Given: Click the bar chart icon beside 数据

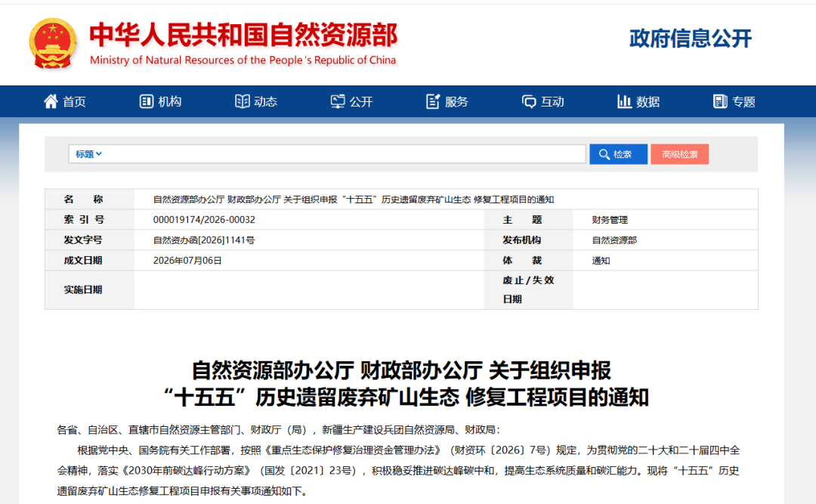Looking at the screenshot, I should [624, 101].
